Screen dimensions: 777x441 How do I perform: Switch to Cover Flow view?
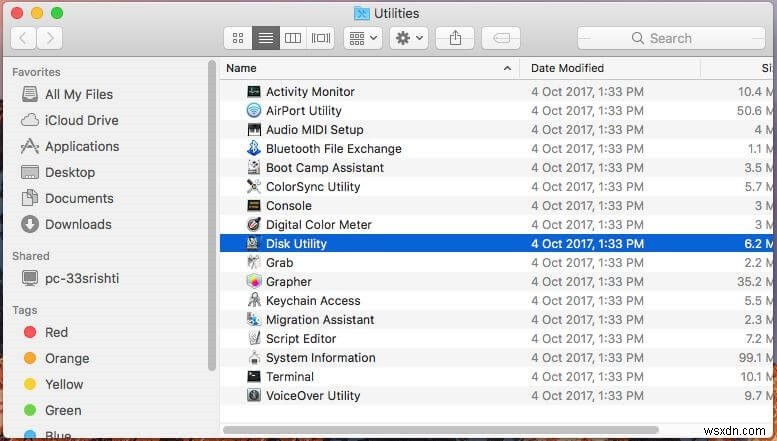[x=321, y=38]
